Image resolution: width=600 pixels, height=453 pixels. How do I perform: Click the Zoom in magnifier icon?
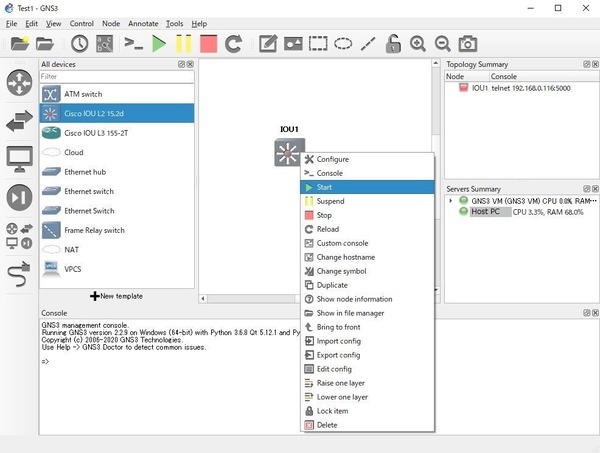point(417,44)
